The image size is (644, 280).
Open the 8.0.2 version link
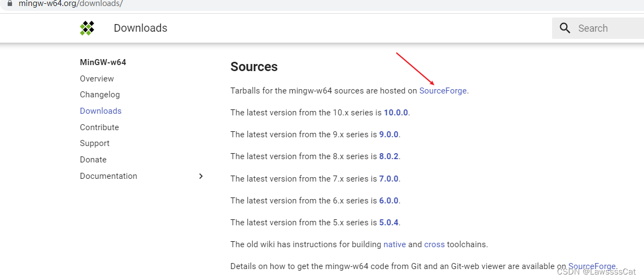[x=388, y=156]
